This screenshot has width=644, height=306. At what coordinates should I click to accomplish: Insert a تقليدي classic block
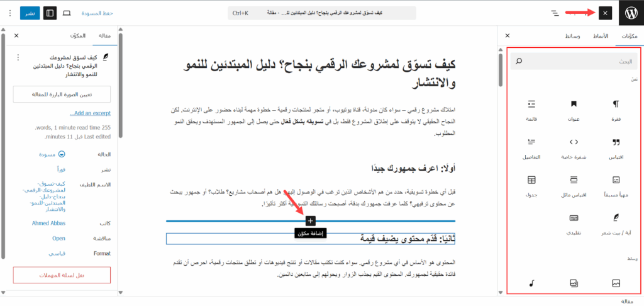click(574, 224)
